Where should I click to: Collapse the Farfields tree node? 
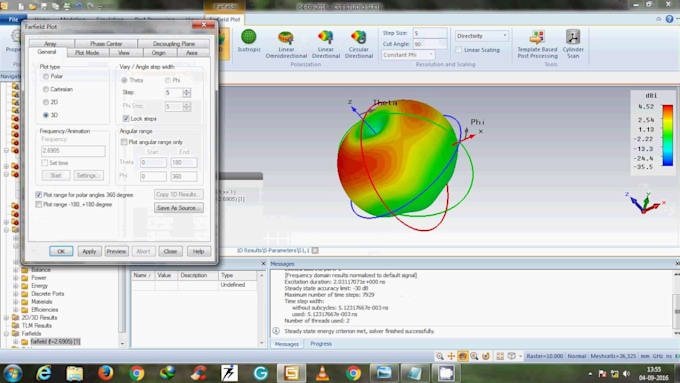pyautogui.click(x=7, y=334)
